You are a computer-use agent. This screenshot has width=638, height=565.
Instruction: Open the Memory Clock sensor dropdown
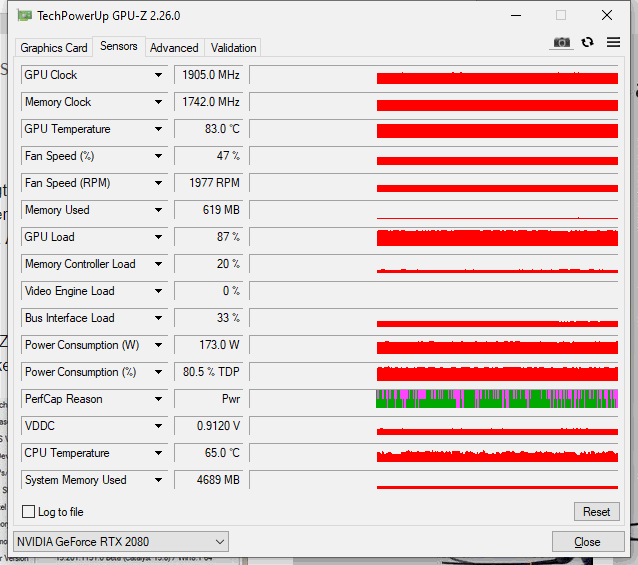tap(158, 102)
